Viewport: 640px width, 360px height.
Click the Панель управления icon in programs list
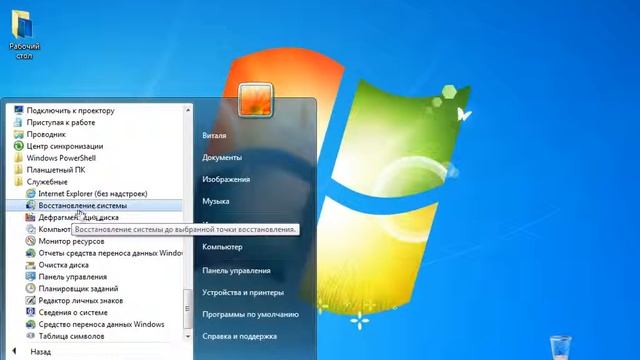pyautogui.click(x=31, y=276)
